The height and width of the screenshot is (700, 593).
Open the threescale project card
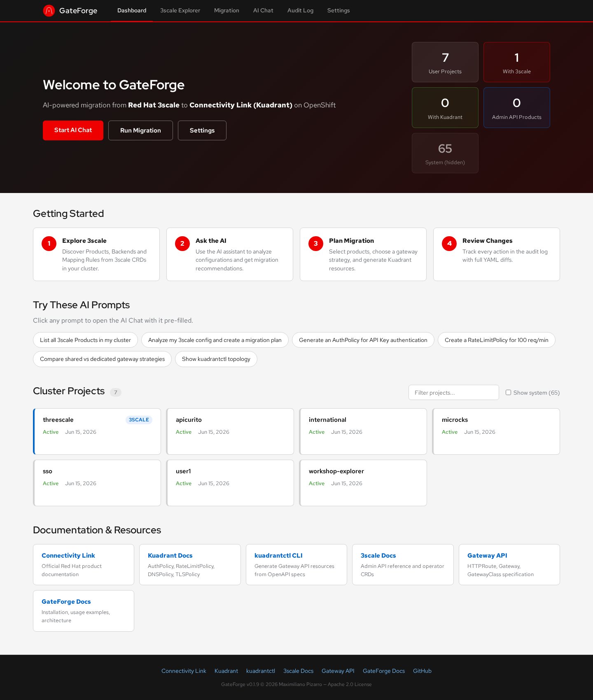pyautogui.click(x=97, y=431)
